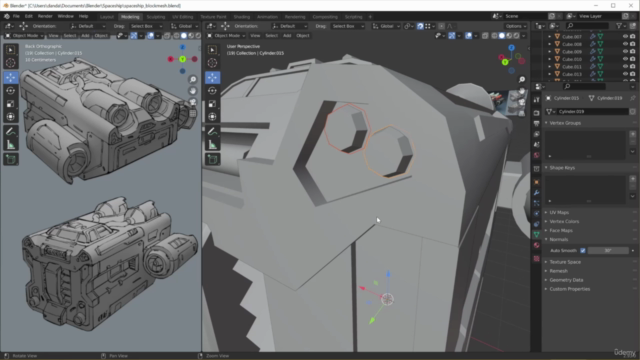Viewport: 640px width, 360px height.
Task: Select the Select Box tool in left viewport
Action: tap(11, 50)
